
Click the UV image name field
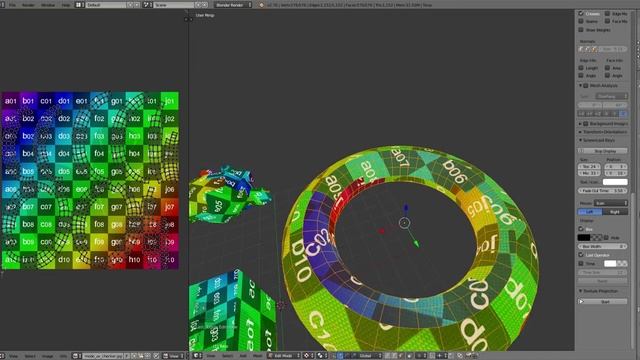[x=103, y=356]
